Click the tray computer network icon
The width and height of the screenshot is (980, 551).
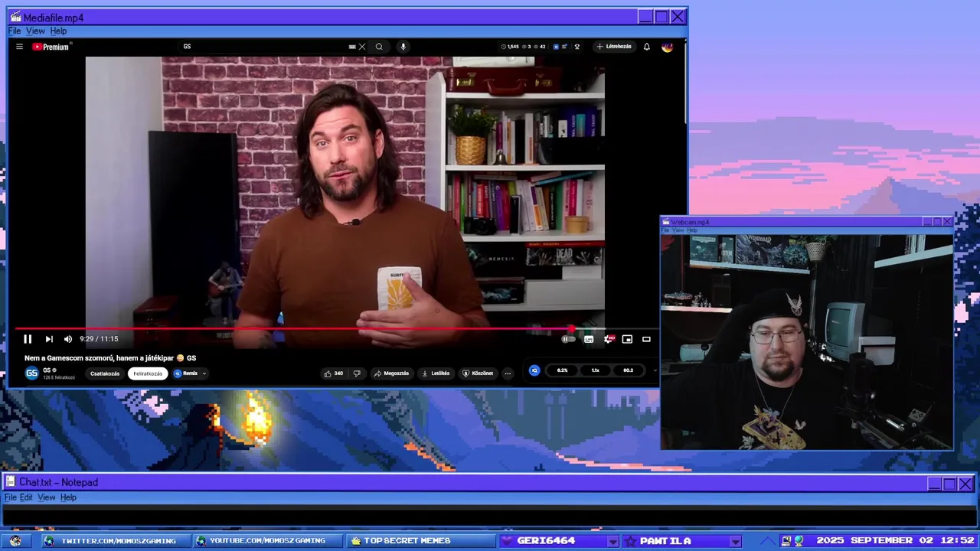tap(786, 541)
